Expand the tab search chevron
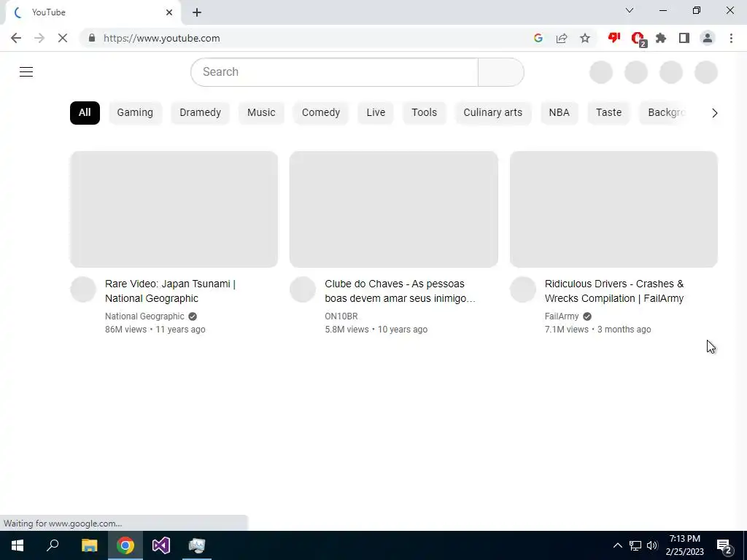Screen dimensions: 747x560 click(630, 10)
